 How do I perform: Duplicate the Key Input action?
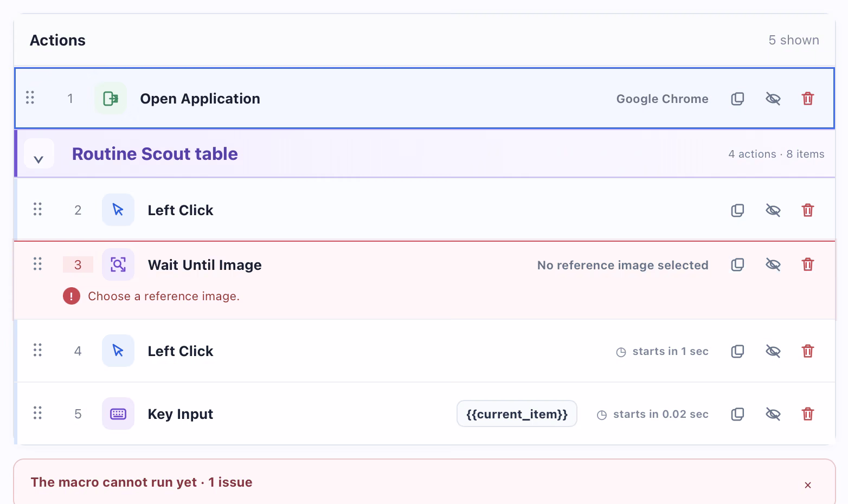737,414
